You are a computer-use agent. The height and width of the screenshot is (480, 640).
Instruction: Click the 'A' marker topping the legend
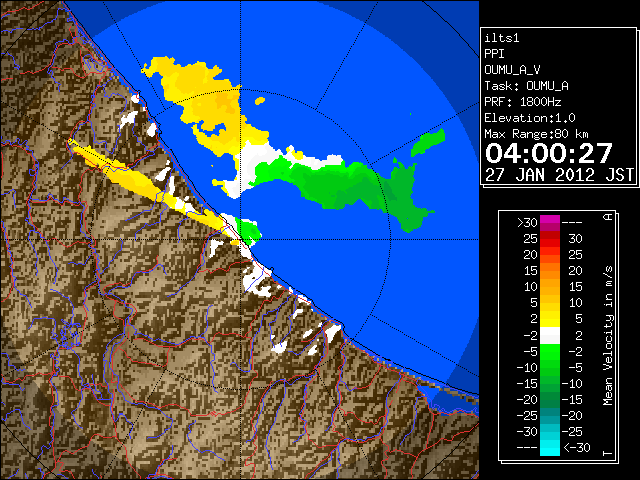tap(608, 216)
